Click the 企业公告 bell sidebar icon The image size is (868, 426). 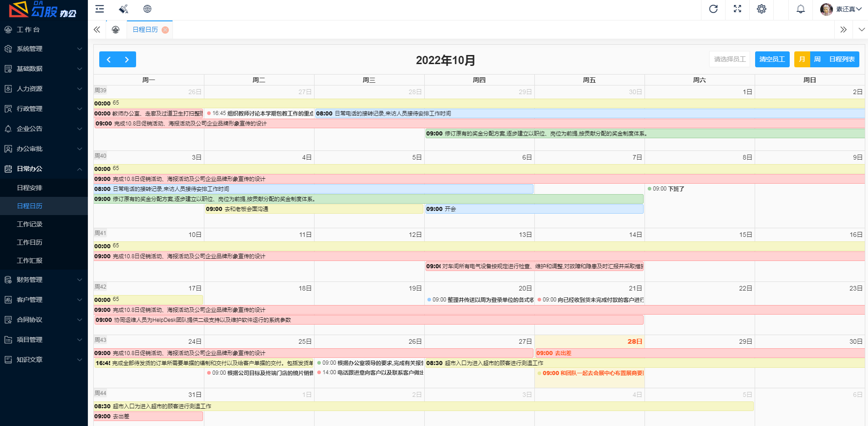8,129
